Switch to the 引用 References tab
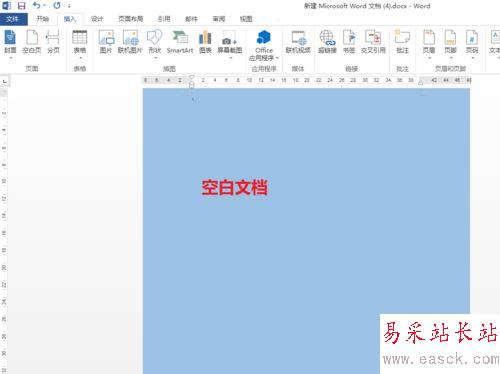This screenshot has width=500, height=374. (x=164, y=19)
